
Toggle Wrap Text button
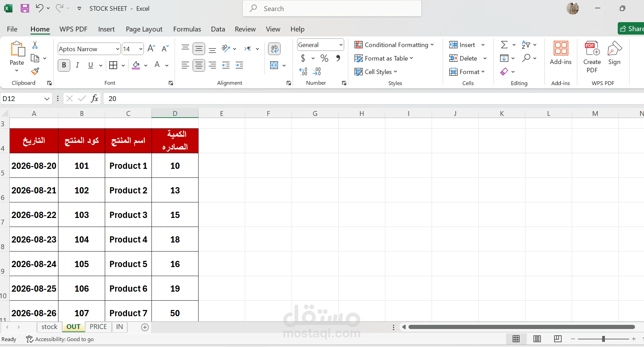click(274, 49)
